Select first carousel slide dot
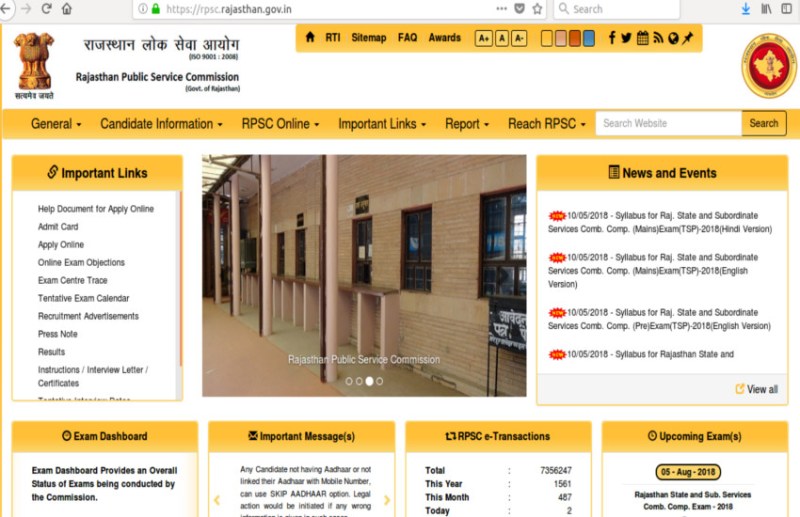The image size is (800, 517). point(349,381)
